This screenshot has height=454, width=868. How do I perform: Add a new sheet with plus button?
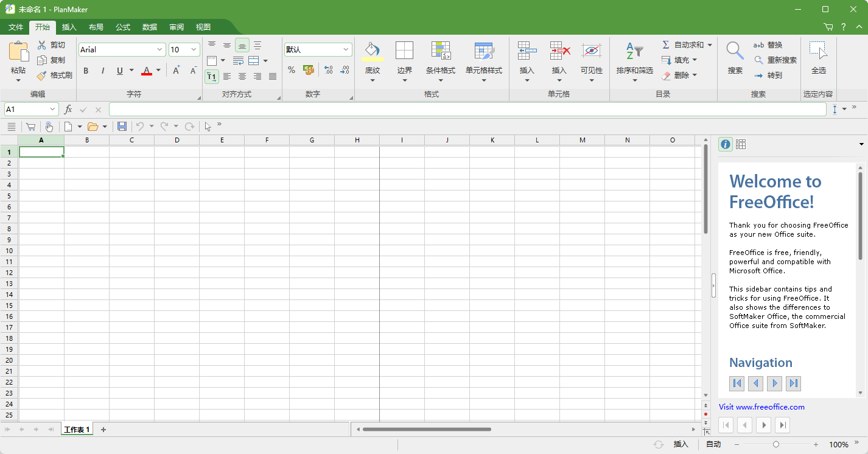pos(103,430)
